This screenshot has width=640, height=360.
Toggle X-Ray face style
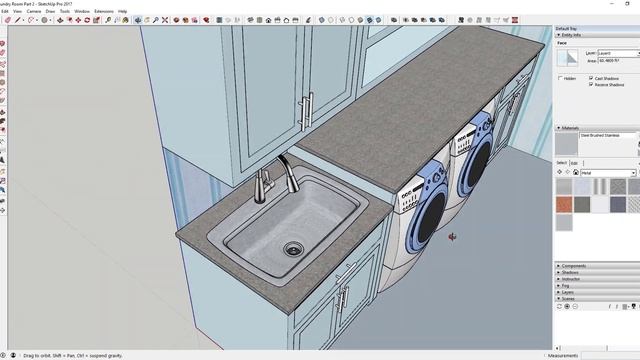(322, 20)
